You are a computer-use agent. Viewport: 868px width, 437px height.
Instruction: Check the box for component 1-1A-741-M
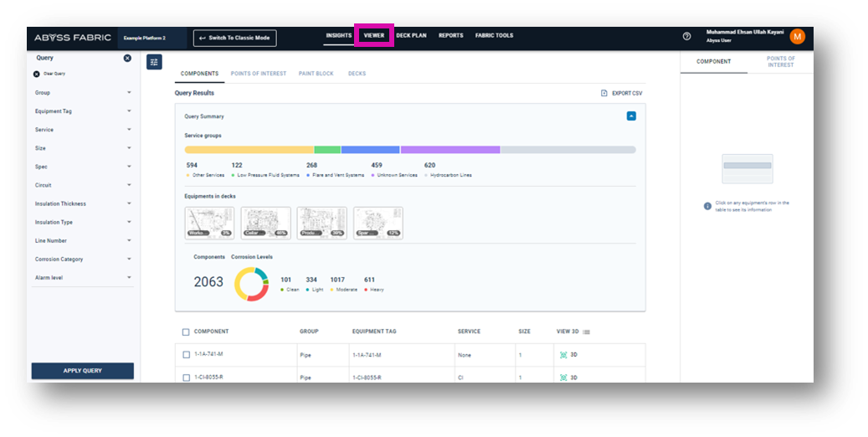(186, 355)
